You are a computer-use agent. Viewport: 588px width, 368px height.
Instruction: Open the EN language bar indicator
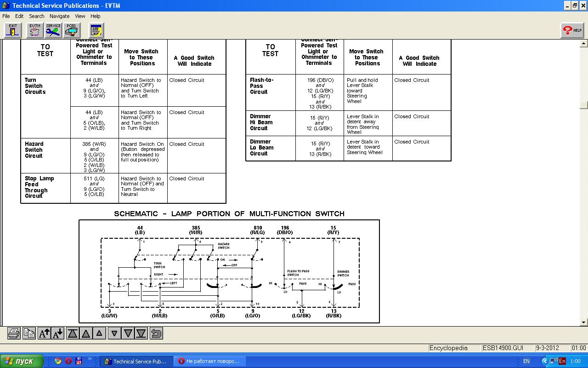coord(526,361)
